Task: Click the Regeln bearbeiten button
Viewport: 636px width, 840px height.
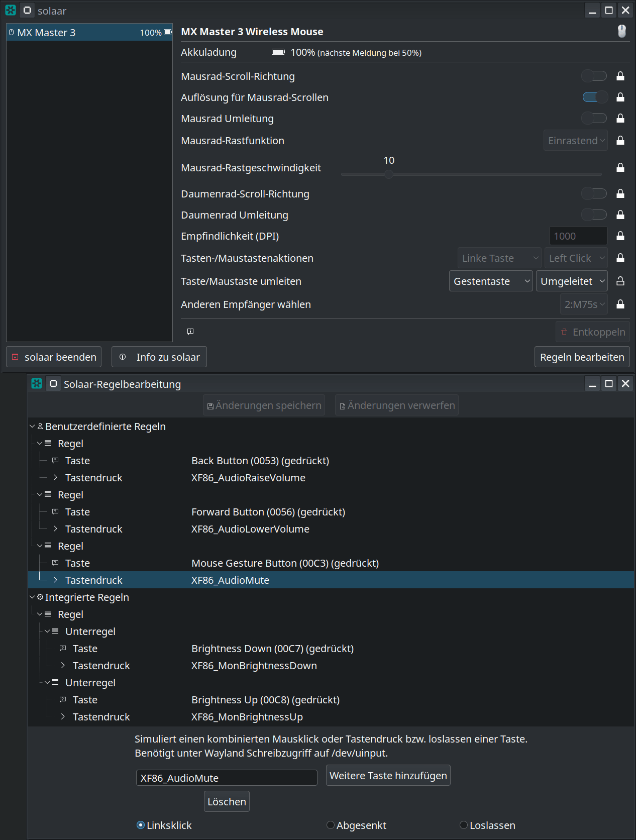Action: pyautogui.click(x=582, y=357)
